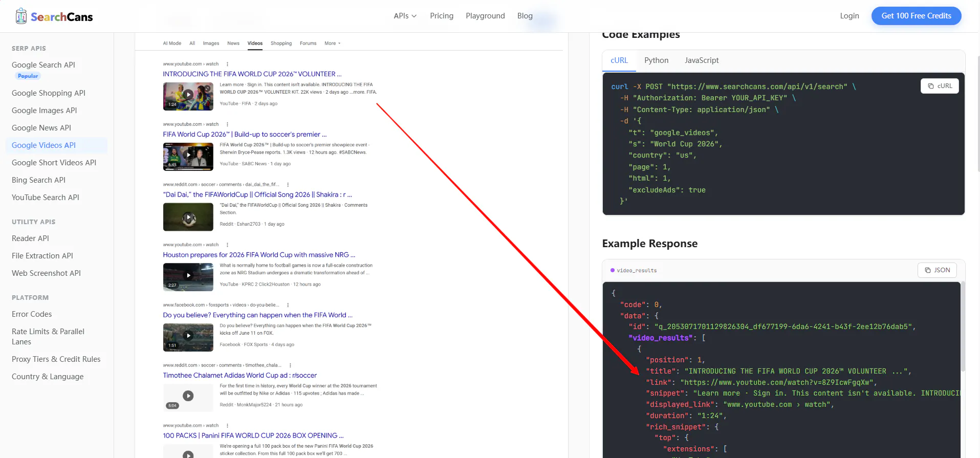Switch to the cURL code tab
Viewport: 980px width, 458px height.
pyautogui.click(x=619, y=60)
